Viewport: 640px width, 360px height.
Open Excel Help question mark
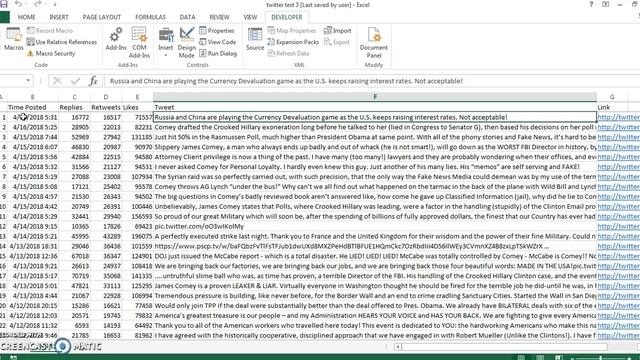click(591, 4)
